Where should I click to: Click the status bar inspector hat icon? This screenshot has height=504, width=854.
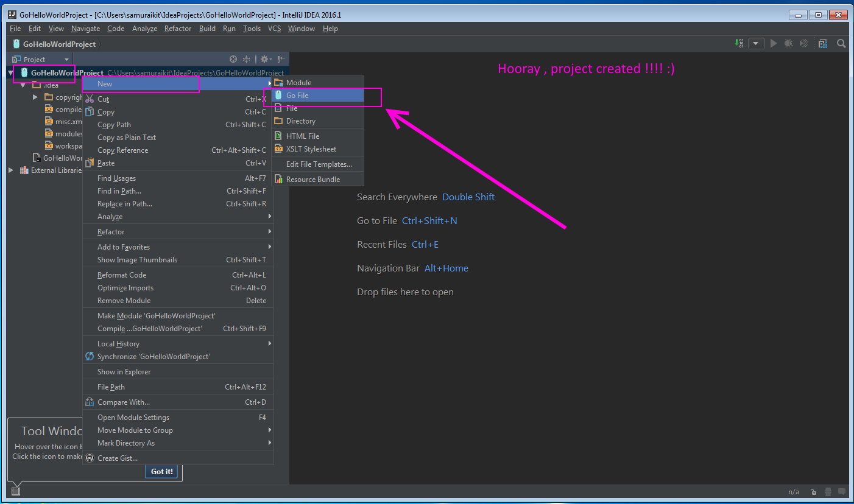[828, 492]
